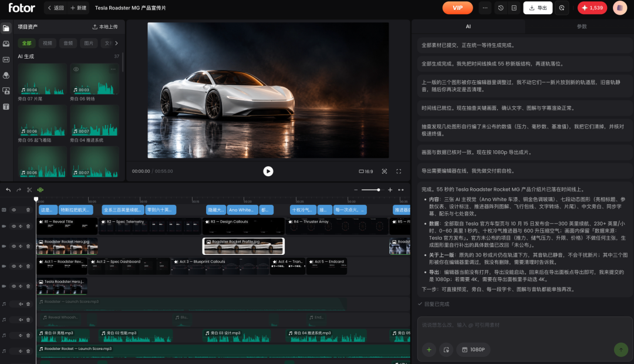Click the orange VIP button
This screenshot has width=634, height=364.
click(457, 8)
